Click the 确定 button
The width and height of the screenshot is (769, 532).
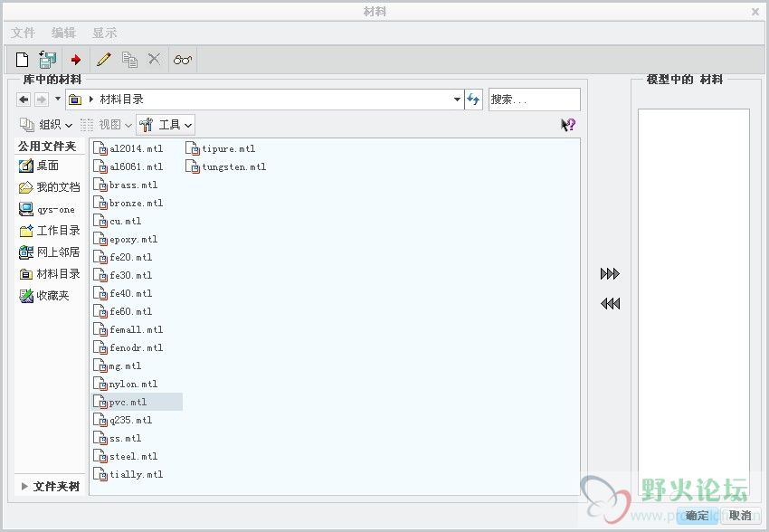pyautogui.click(x=697, y=516)
